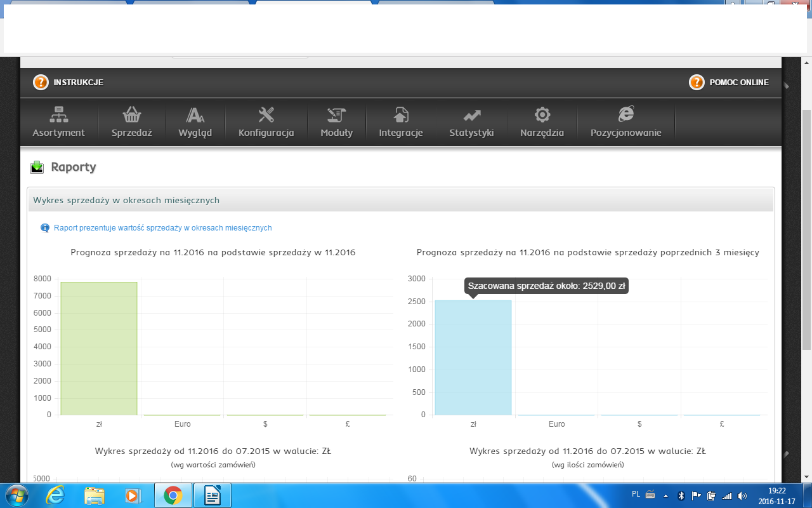Open the Wygląd appearance icon
812x508 pixels.
coord(195,115)
